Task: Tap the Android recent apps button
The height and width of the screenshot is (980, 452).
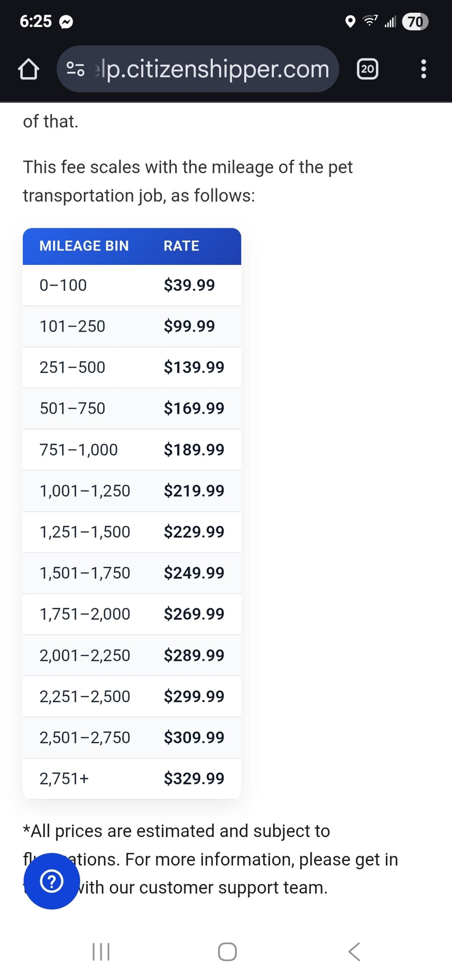Action: (101, 951)
